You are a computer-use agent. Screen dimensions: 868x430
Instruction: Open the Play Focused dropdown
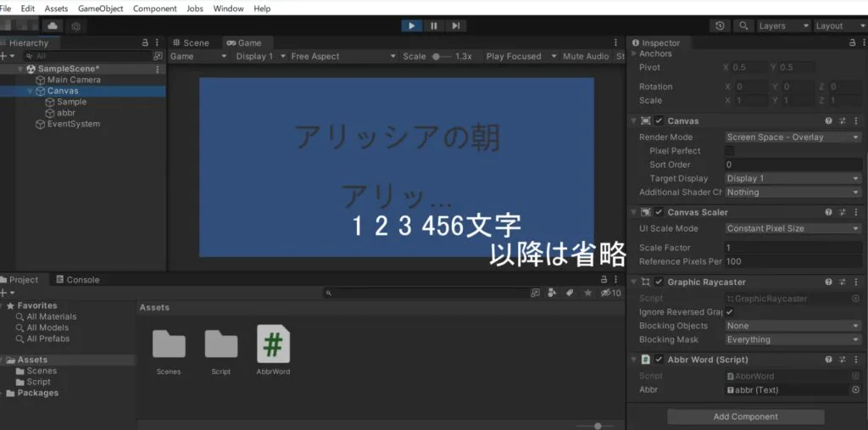click(521, 56)
